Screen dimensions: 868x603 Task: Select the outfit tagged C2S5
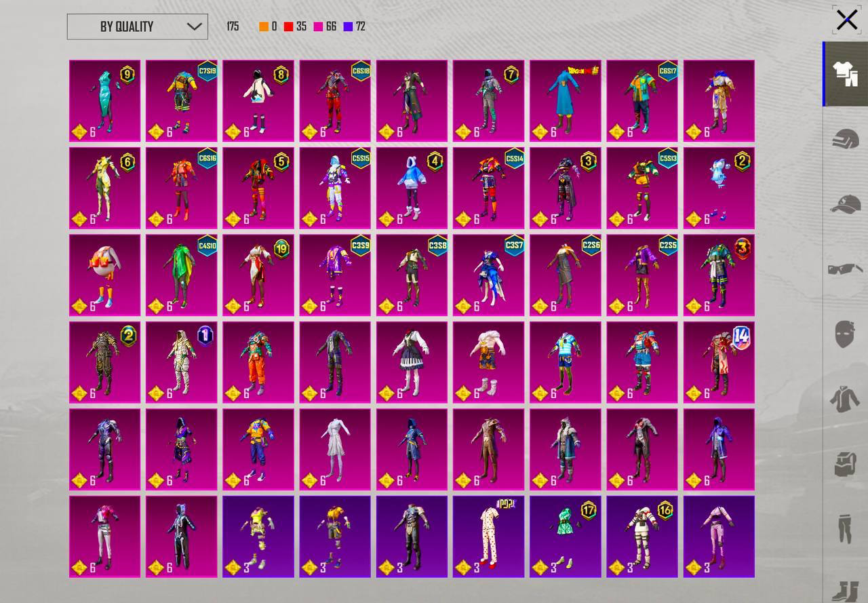[x=642, y=275]
